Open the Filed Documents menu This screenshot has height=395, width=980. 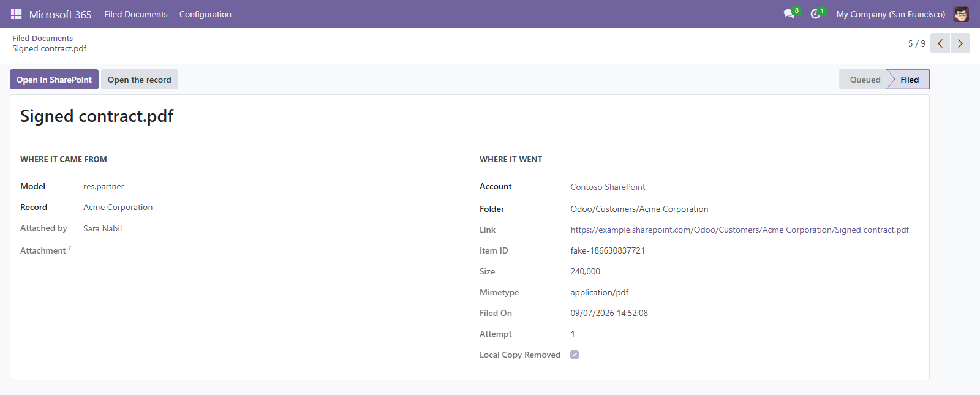coord(136,14)
